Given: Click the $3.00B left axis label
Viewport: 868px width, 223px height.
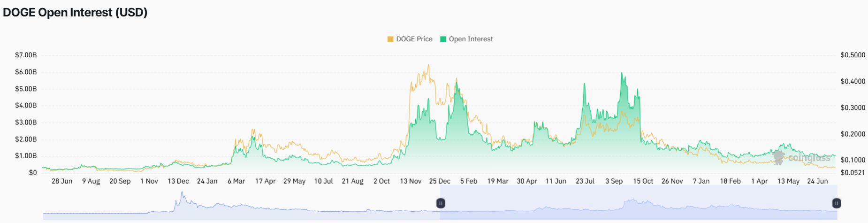Looking at the screenshot, I should click(26, 122).
